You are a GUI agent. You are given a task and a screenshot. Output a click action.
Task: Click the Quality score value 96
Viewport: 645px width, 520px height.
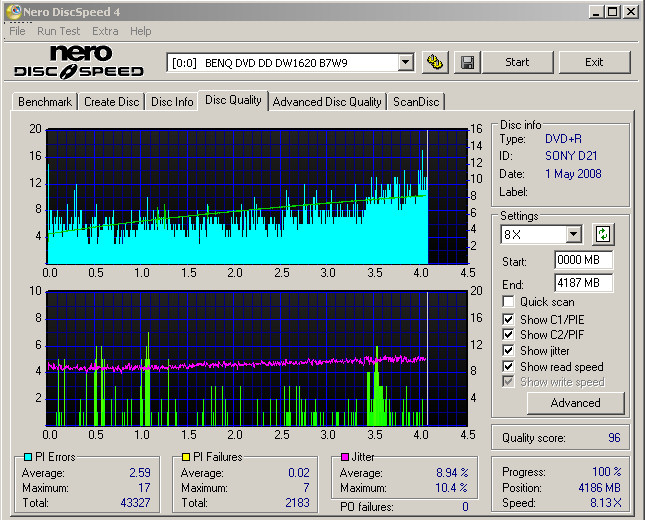click(614, 437)
